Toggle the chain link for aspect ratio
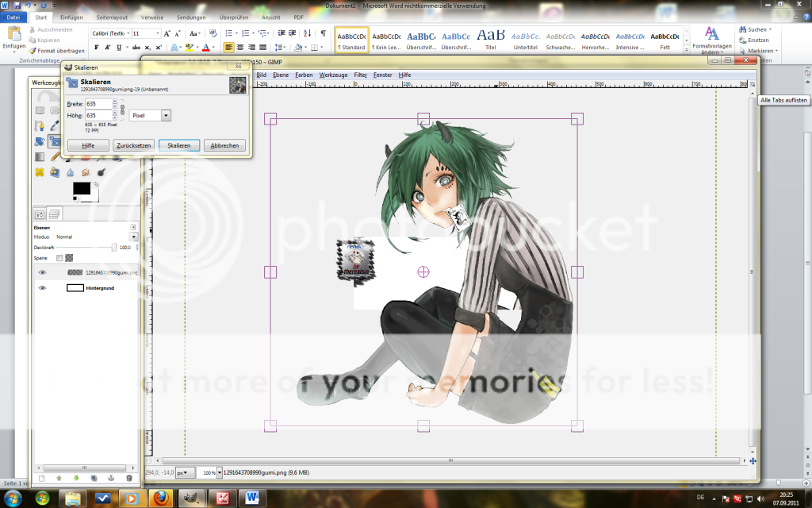This screenshot has height=508, width=812. point(123,110)
